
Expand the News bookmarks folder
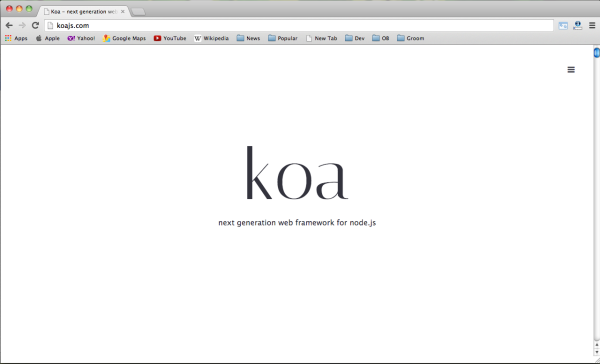click(248, 38)
